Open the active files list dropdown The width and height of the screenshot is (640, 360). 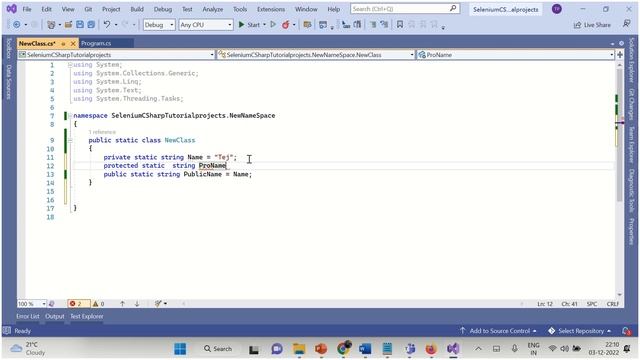pos(612,43)
